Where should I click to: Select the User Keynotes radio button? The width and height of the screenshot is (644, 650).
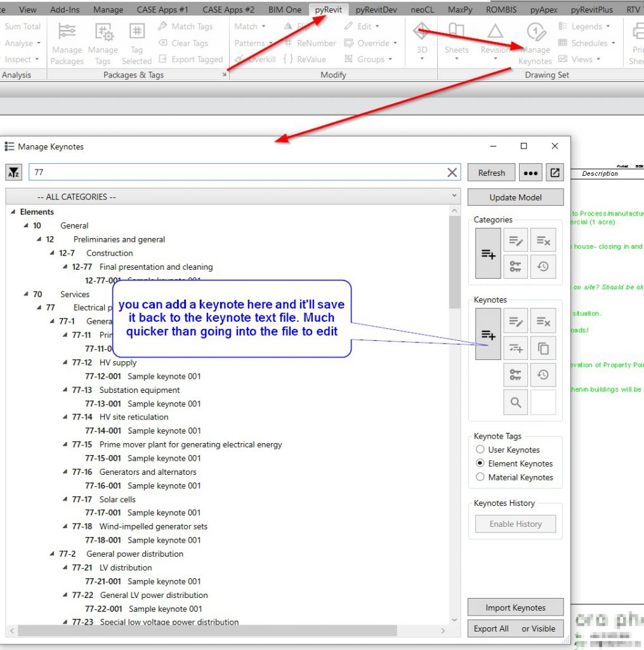click(x=480, y=449)
